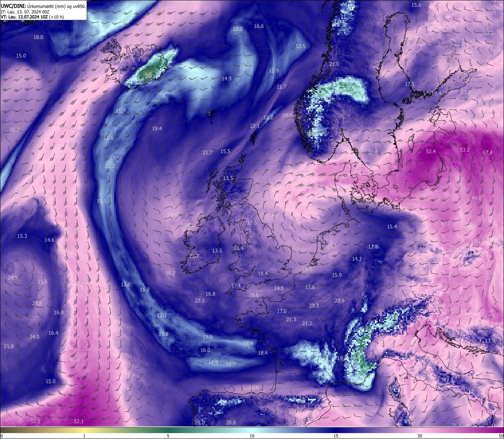
Task: Click the 30 tick label on the color scale
Action: 420,436
